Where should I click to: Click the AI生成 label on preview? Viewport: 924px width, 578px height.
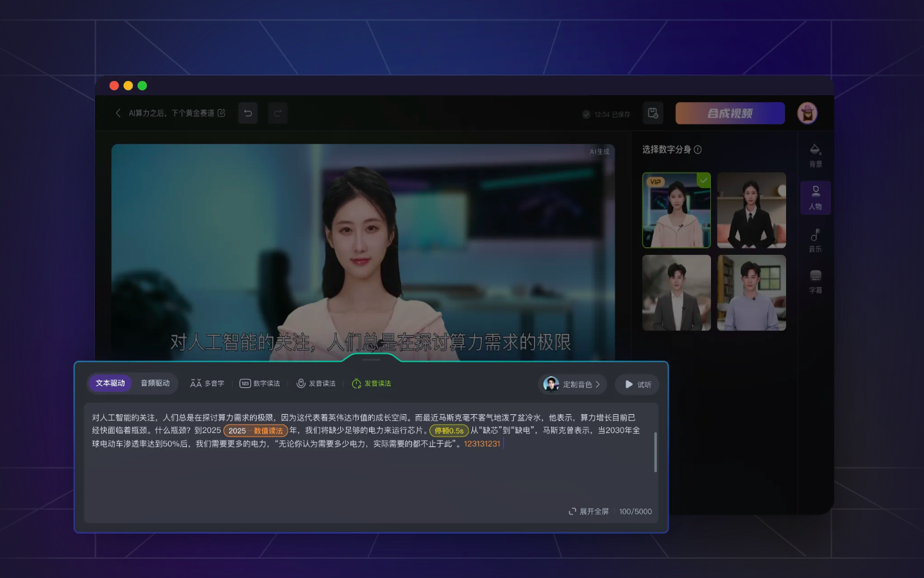point(599,152)
